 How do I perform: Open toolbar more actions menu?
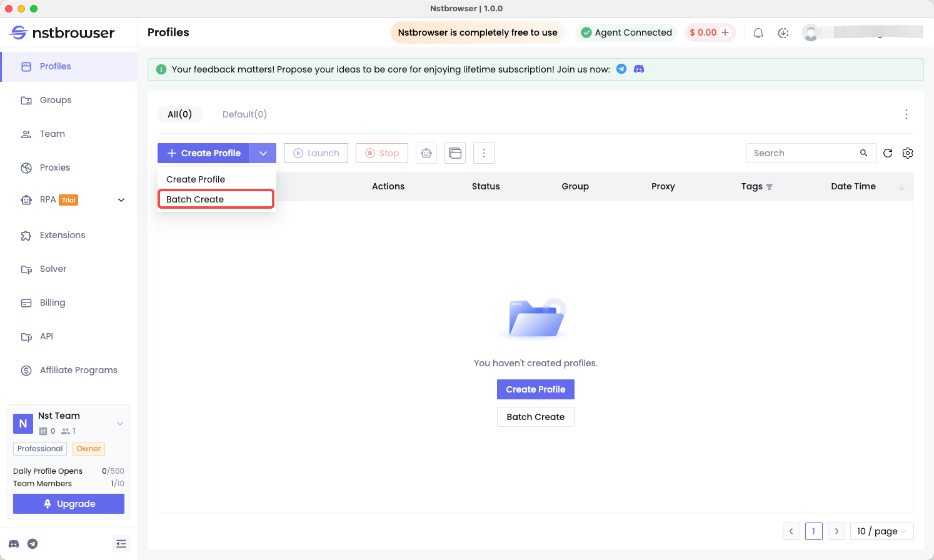(x=484, y=153)
